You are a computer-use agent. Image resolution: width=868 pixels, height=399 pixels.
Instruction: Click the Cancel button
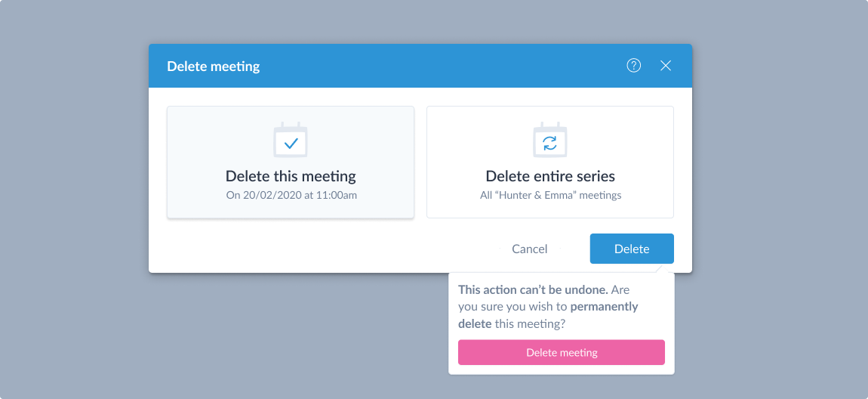530,249
